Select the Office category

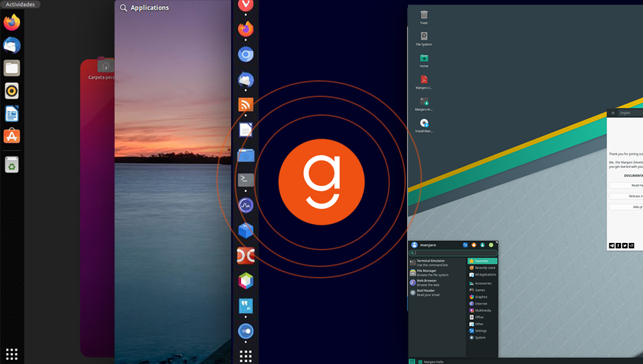(482, 317)
